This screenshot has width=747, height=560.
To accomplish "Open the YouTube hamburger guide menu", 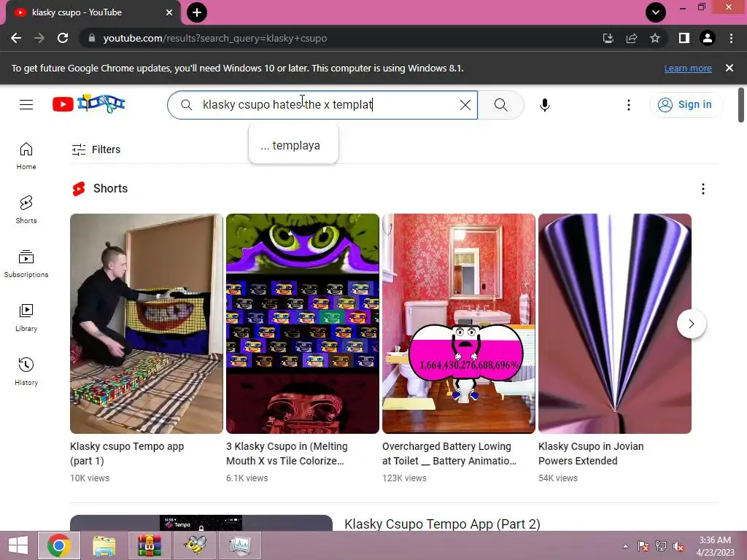I will tap(26, 104).
